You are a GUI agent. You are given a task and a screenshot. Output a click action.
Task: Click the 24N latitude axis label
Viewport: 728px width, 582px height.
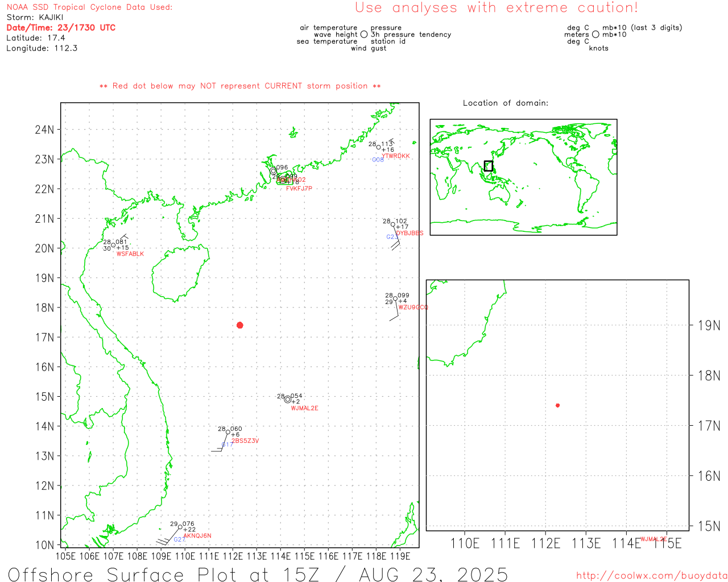(x=44, y=130)
